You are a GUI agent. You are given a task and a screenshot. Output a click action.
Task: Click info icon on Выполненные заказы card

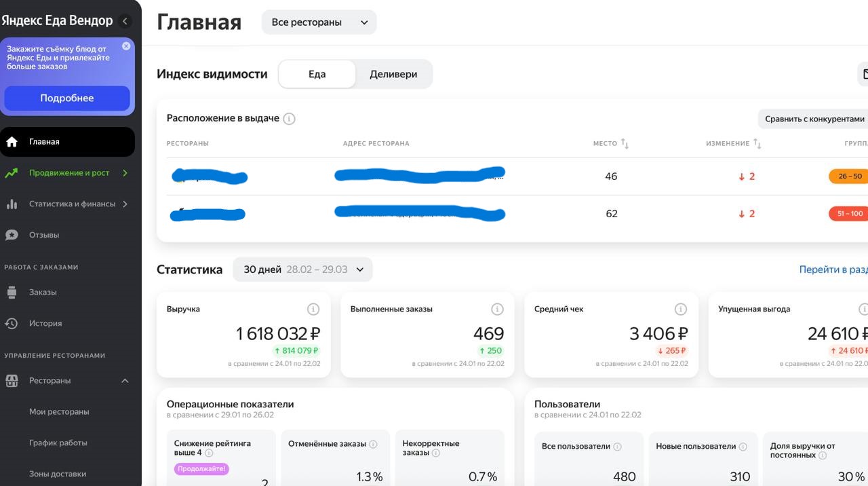tap(497, 310)
